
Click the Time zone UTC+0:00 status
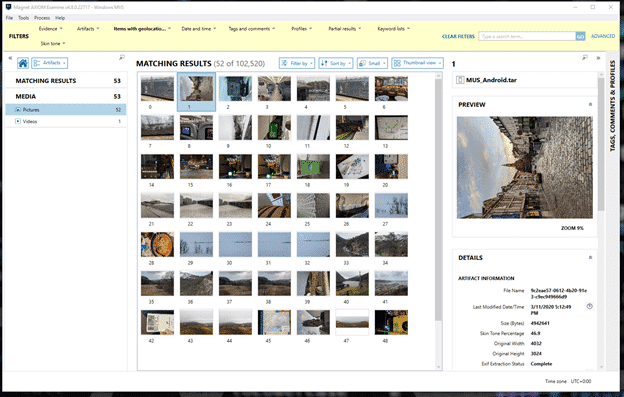tap(568, 381)
